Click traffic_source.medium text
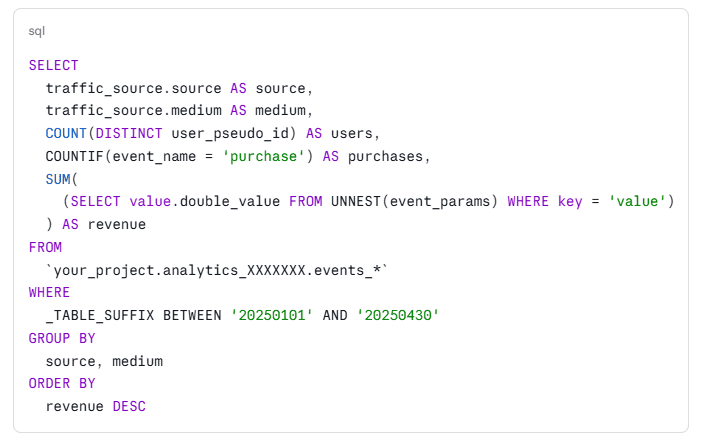701x442 pixels. point(134,110)
